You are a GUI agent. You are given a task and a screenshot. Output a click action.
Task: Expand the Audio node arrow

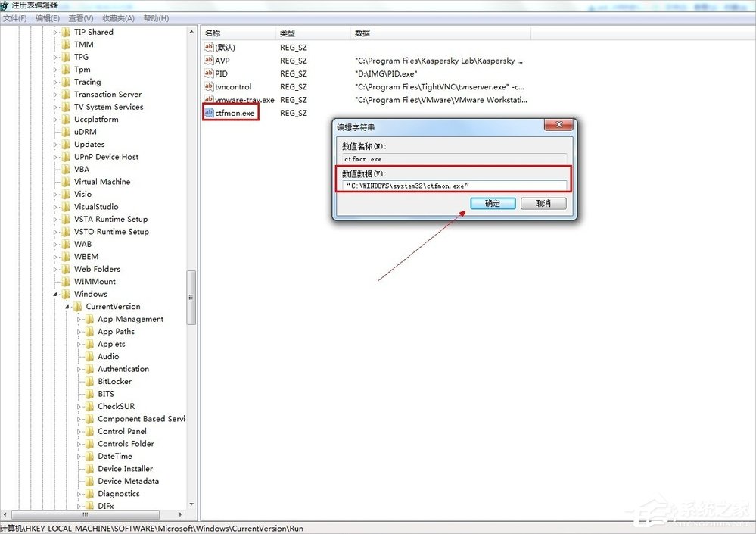(79, 356)
